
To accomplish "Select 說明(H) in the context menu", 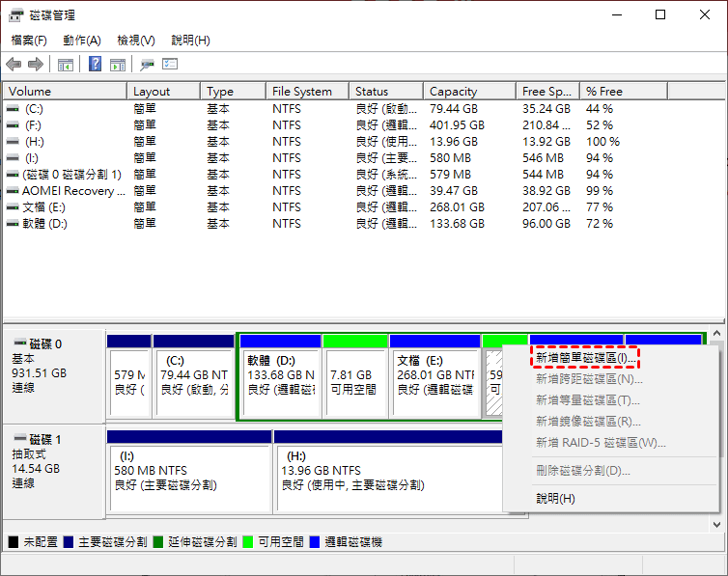I will click(555, 499).
